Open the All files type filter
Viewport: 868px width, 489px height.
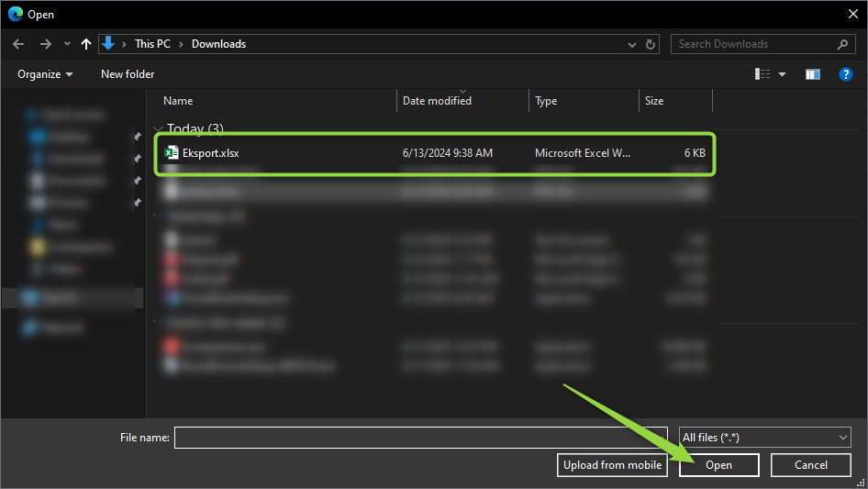coord(765,438)
